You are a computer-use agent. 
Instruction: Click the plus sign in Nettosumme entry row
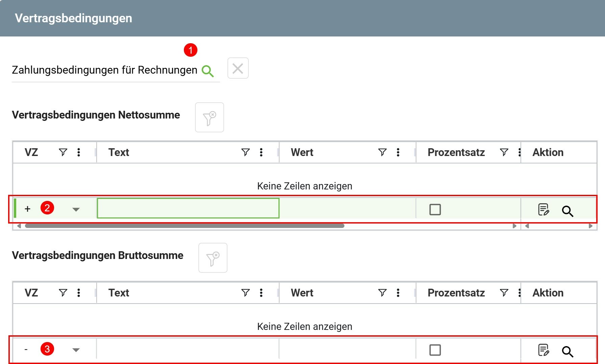(x=28, y=209)
